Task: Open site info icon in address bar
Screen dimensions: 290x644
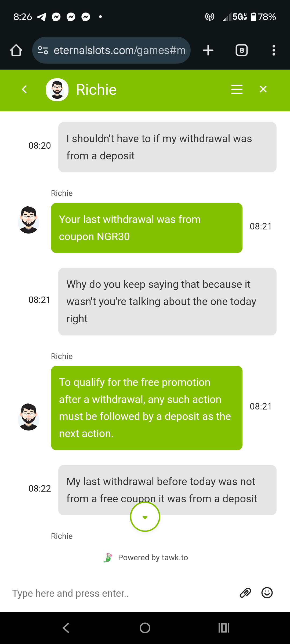Action: click(43, 50)
